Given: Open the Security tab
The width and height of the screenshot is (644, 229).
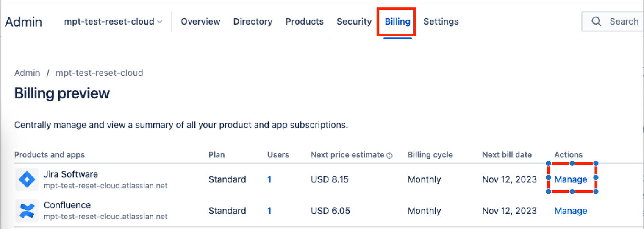Looking at the screenshot, I should coord(354,22).
